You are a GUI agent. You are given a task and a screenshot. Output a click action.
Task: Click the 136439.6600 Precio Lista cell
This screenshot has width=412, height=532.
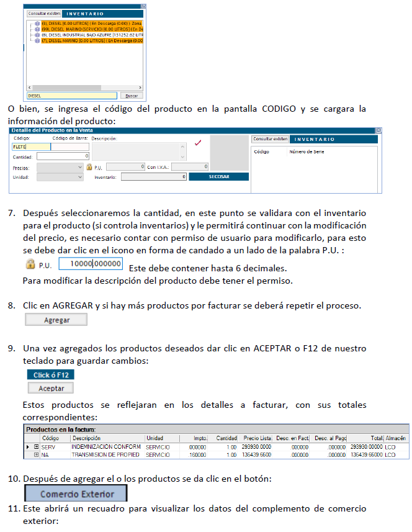(256, 454)
